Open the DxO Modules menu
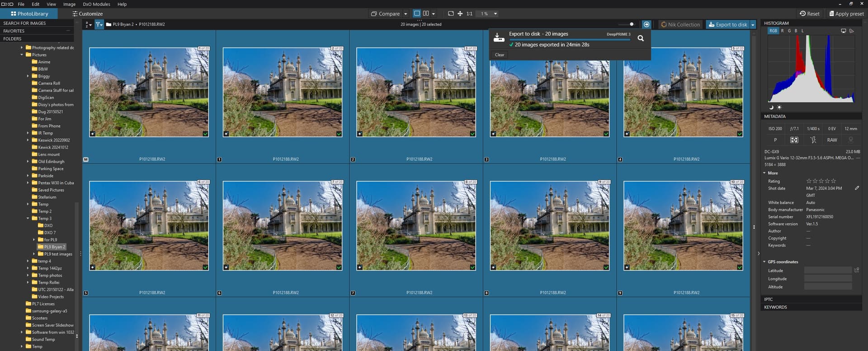868x351 pixels. click(x=96, y=4)
